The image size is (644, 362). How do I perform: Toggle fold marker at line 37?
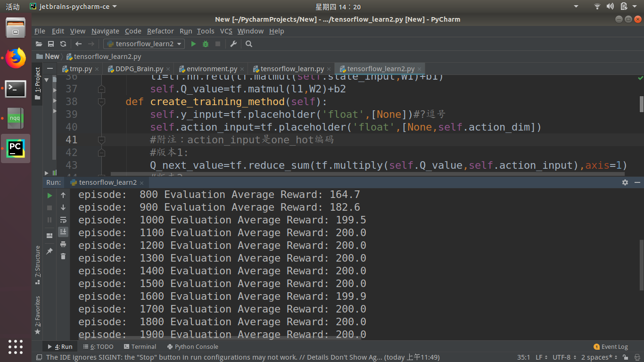tap(101, 89)
